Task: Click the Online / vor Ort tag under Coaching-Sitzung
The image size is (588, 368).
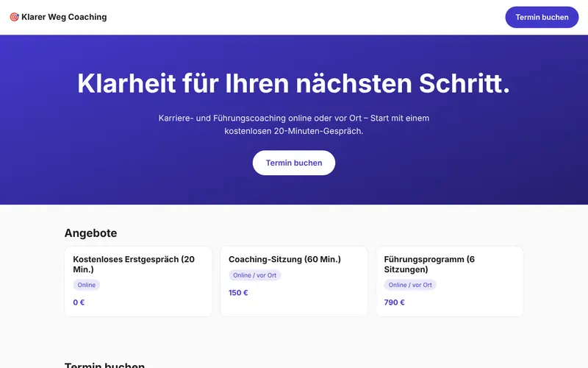Action: tap(254, 275)
